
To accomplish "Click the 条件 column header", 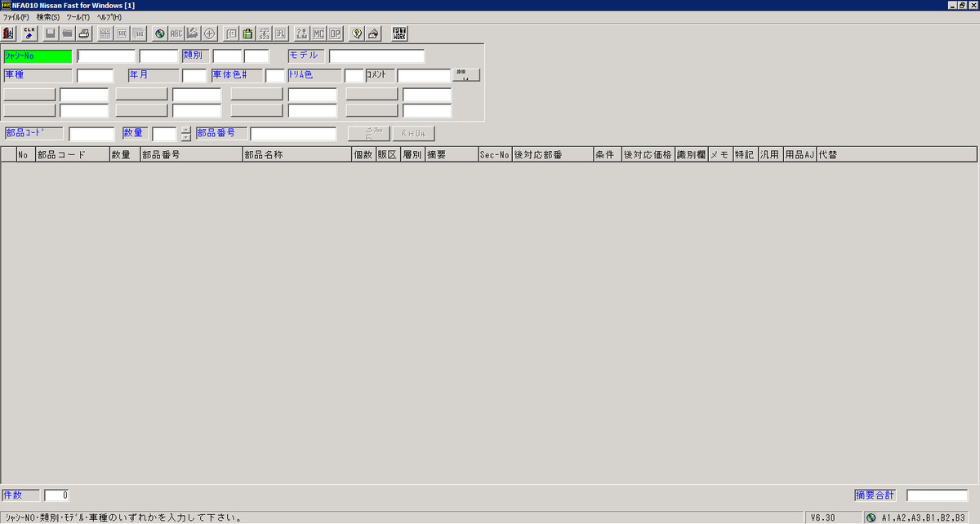I will pos(608,154).
